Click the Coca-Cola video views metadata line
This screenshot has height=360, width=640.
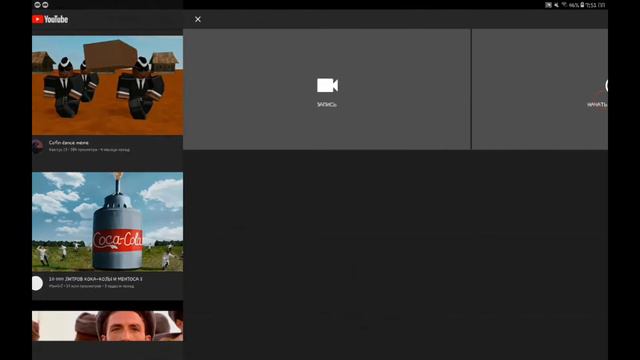(91, 286)
